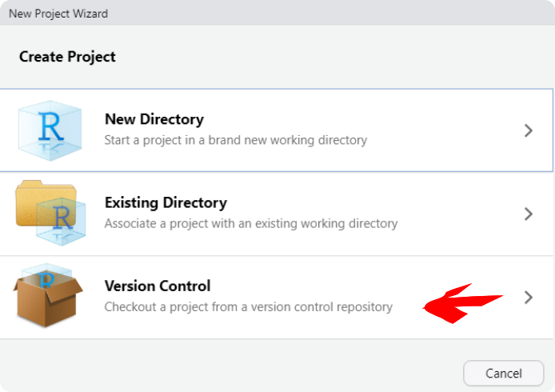Image resolution: width=555 pixels, height=392 pixels.
Task: Click the Version Control box icon
Action: coord(48,295)
